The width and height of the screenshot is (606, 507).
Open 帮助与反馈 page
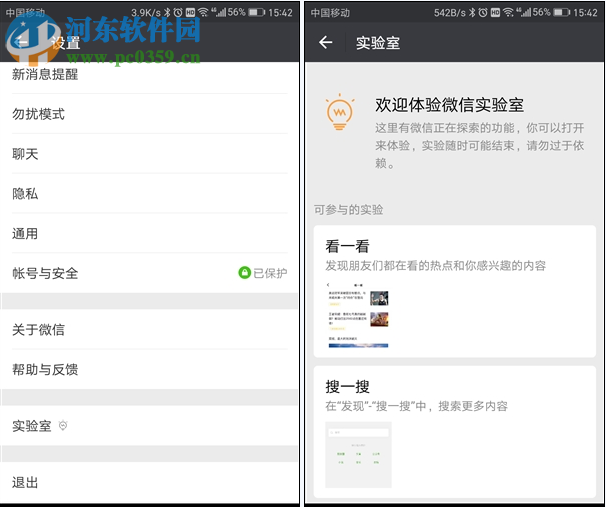(150, 369)
